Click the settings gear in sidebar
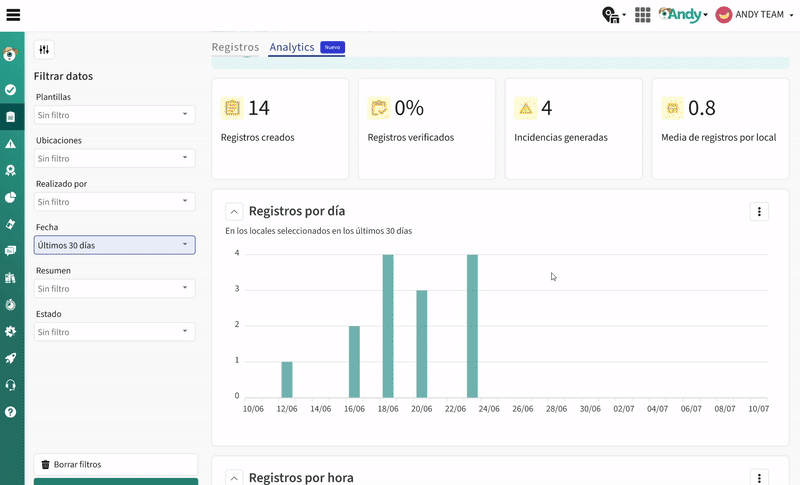 coord(11,331)
